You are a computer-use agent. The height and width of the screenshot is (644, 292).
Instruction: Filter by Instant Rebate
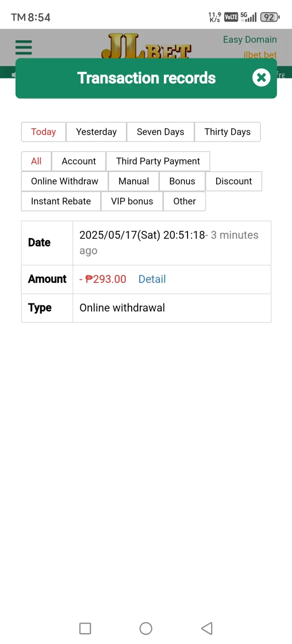61,201
